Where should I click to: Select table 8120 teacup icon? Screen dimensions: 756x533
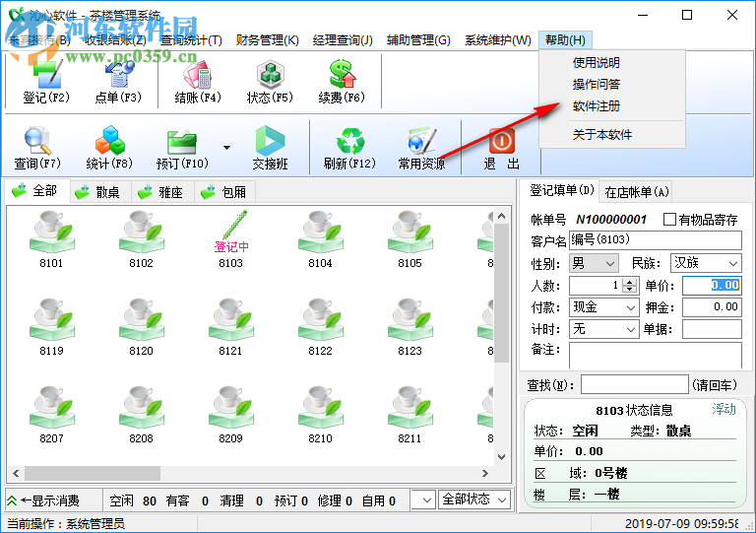tap(142, 319)
